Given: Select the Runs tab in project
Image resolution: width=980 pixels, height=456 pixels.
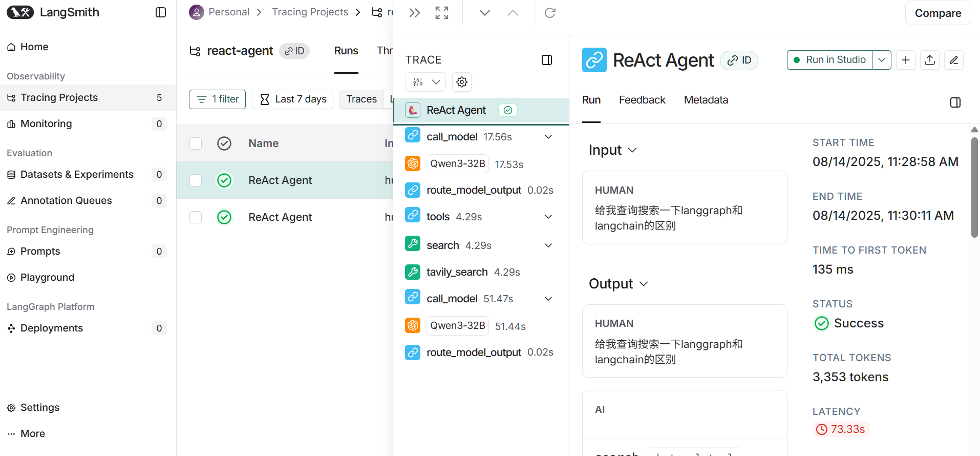Looking at the screenshot, I should (x=346, y=51).
